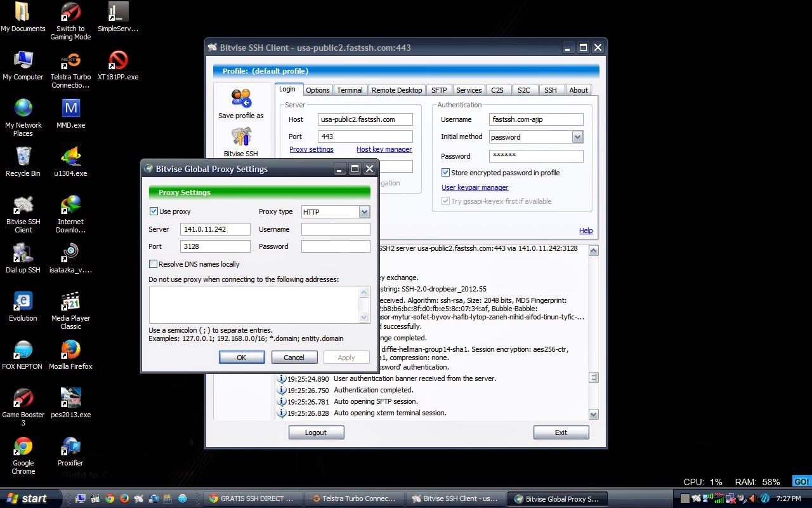
Task: Go to the SFTP tab
Action: [x=439, y=90]
